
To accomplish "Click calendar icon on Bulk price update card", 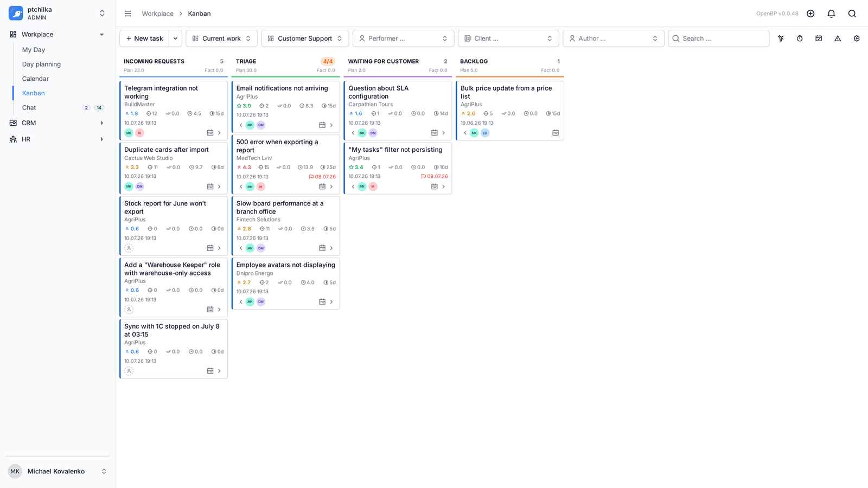I will 556,133.
